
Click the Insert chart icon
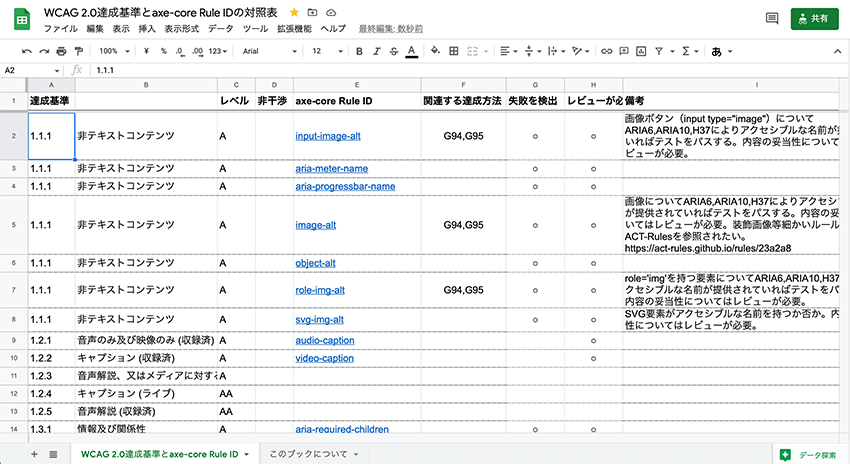(641, 51)
